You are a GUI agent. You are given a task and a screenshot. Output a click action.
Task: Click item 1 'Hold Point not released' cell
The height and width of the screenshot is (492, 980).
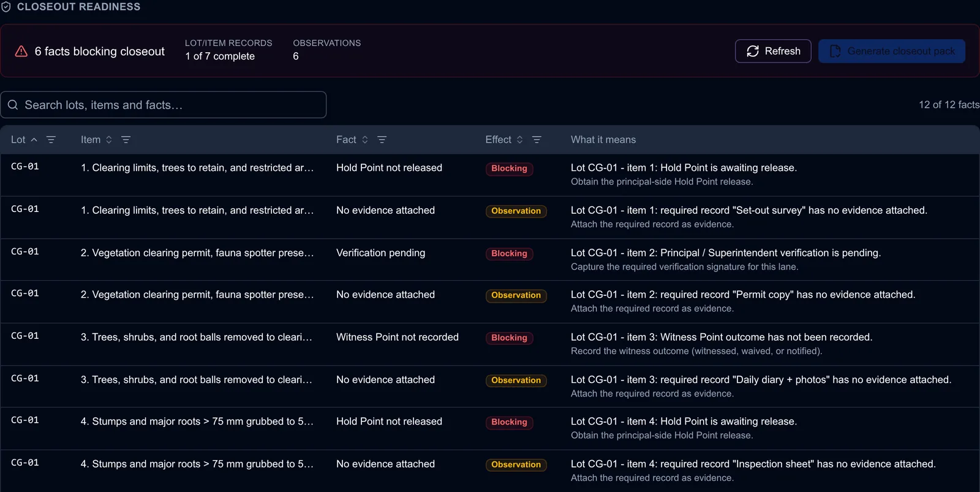(x=389, y=168)
